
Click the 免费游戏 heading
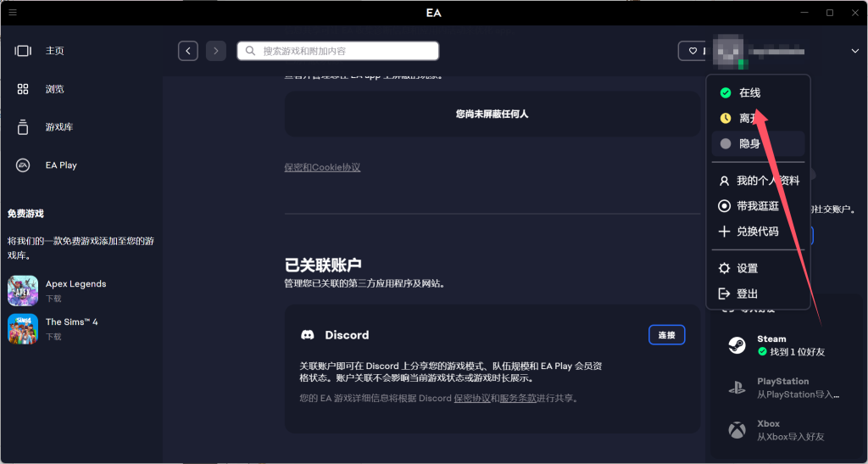pos(25,214)
